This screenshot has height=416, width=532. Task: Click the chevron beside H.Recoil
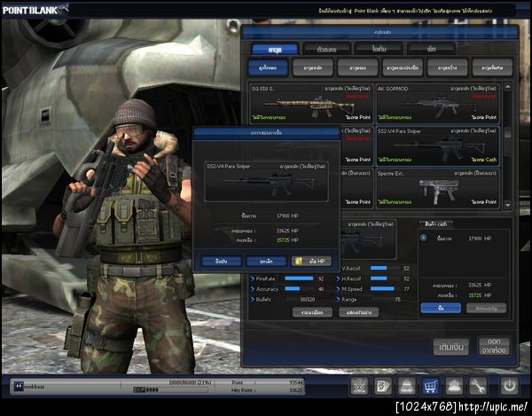coord(338,279)
